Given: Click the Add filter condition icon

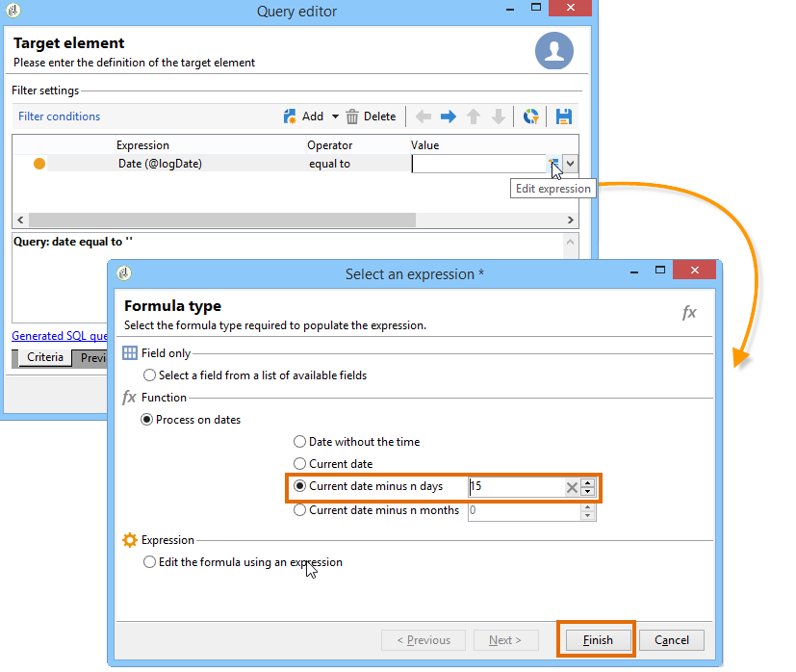Looking at the screenshot, I should pos(290,116).
